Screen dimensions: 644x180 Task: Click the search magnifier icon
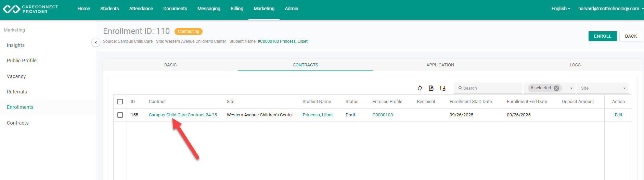461,88
